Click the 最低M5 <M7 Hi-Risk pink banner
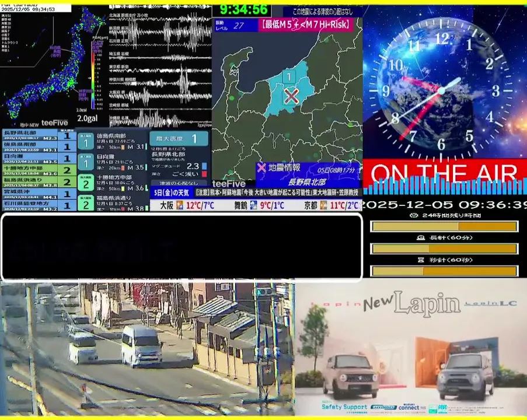Screen dimensions: 527x420 pos(306,24)
